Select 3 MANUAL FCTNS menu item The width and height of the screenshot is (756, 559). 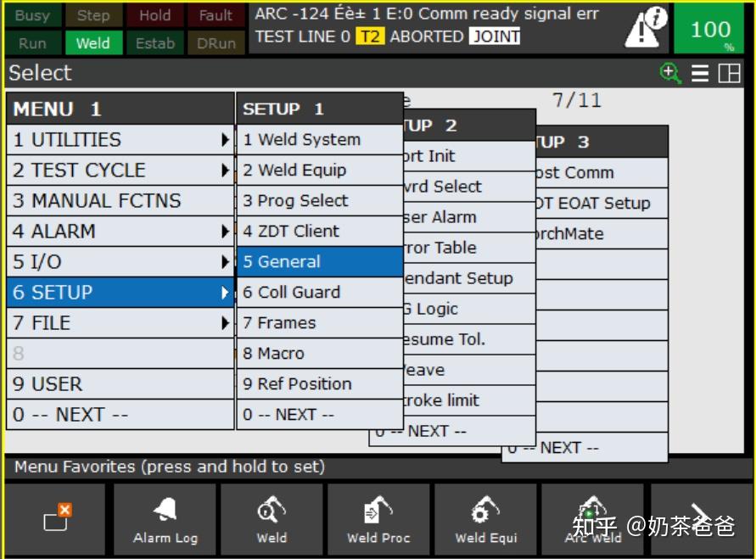click(x=120, y=200)
